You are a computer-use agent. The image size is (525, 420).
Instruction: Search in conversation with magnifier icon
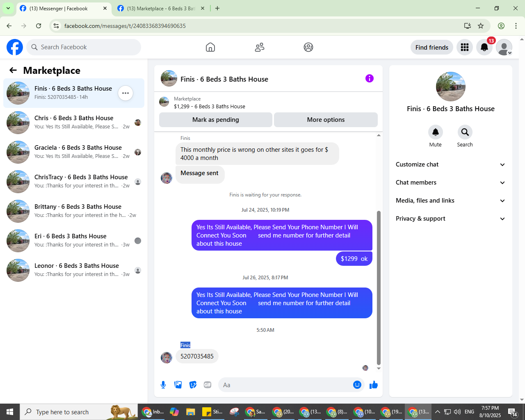click(x=465, y=132)
